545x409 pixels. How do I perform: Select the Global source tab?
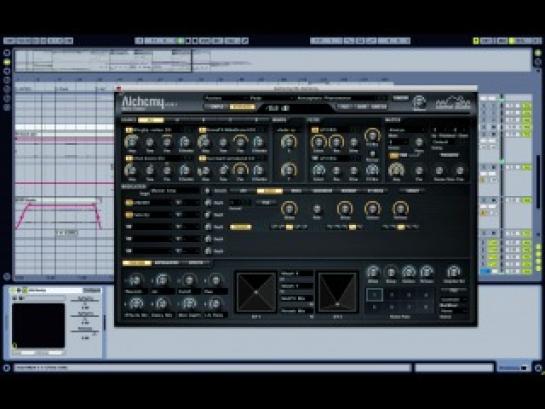pyautogui.click(x=151, y=120)
